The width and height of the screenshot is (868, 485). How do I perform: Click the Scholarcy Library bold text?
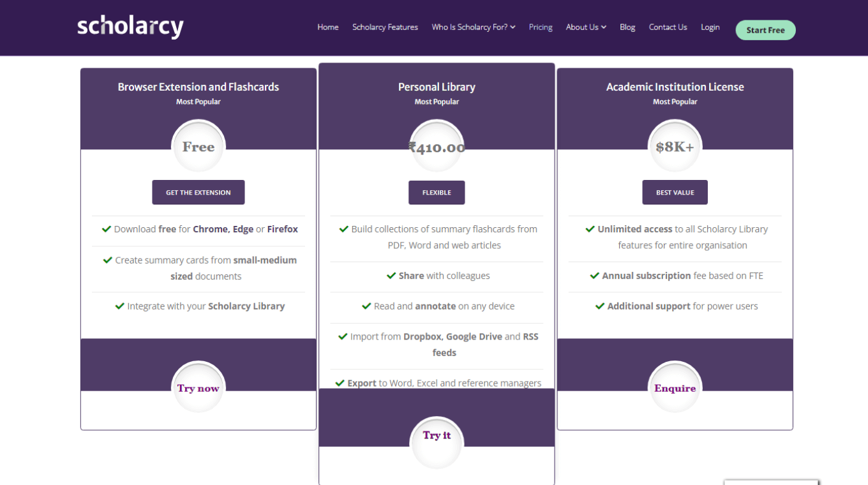point(246,306)
